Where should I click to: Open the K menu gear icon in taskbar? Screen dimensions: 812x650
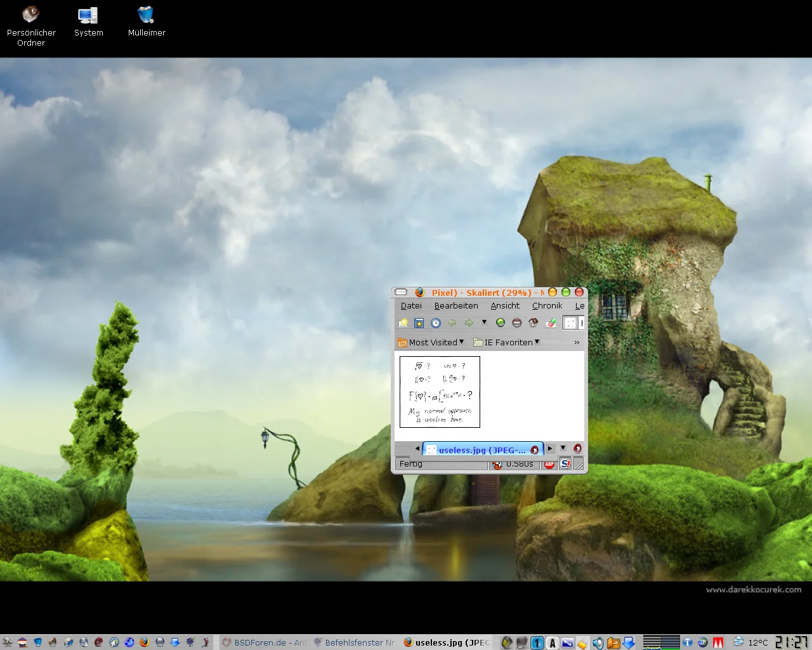7,642
